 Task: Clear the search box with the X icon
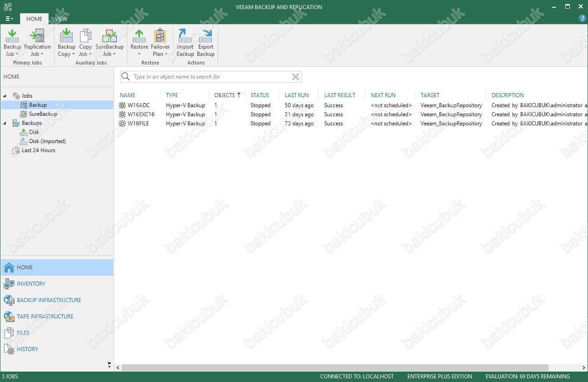296,77
